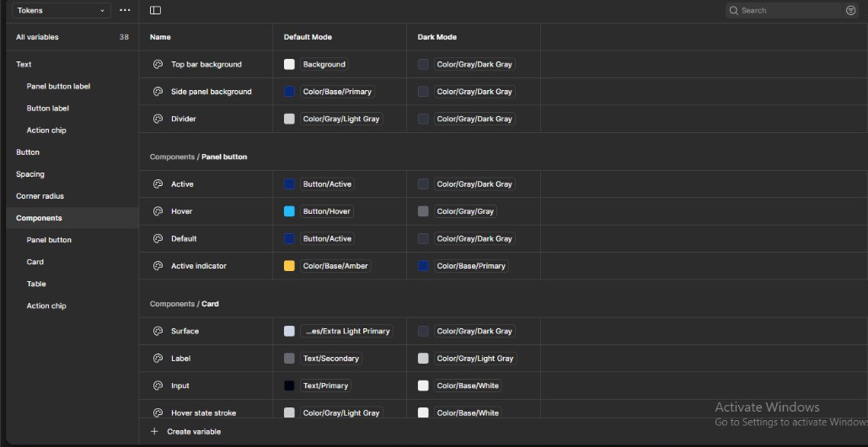This screenshot has width=868, height=447.
Task: Toggle the sidebar panel icon
Action: (156, 10)
